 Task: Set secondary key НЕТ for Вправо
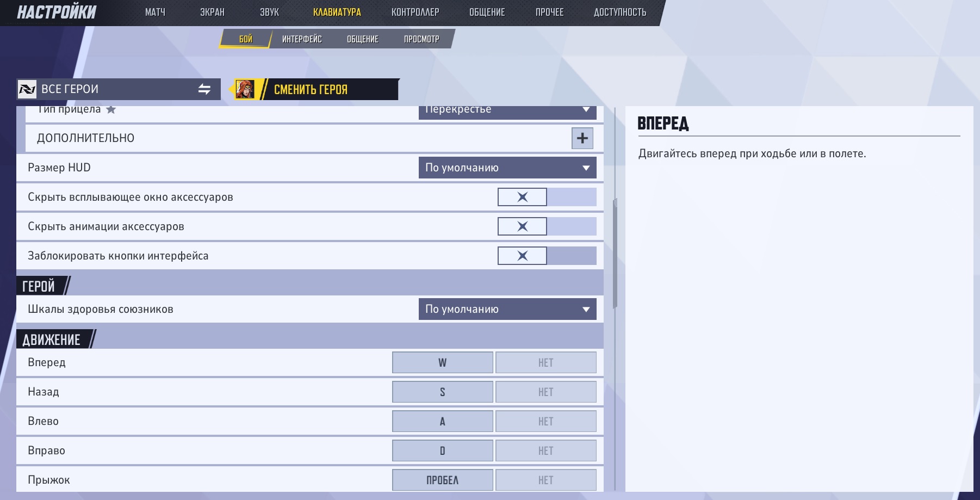click(x=546, y=450)
